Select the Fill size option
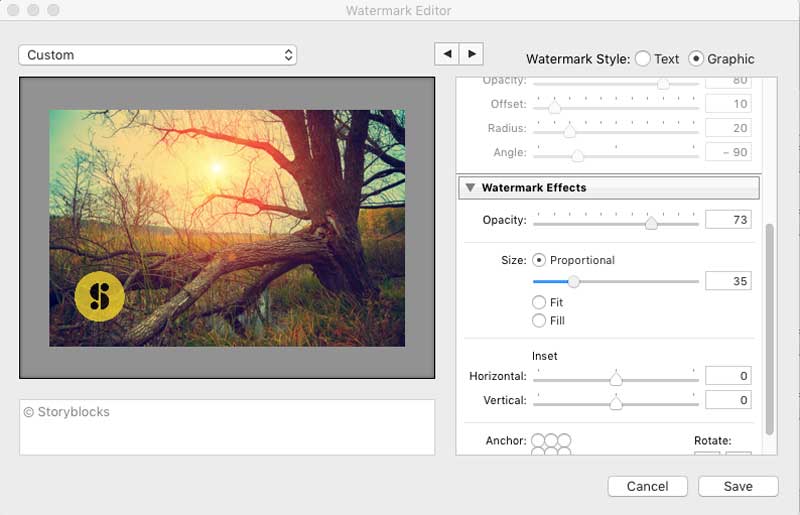Screen dimensions: 800x515 point(540,321)
